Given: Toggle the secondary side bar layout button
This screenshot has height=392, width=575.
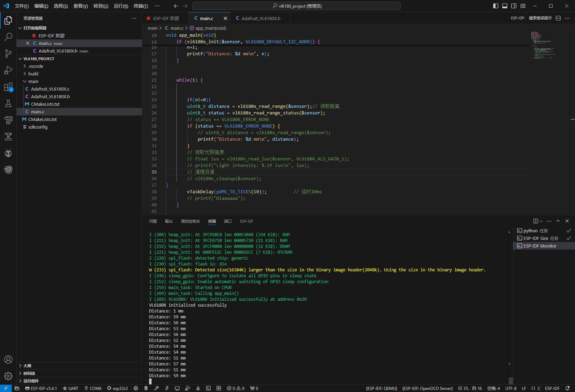Looking at the screenshot, I should [514, 6].
